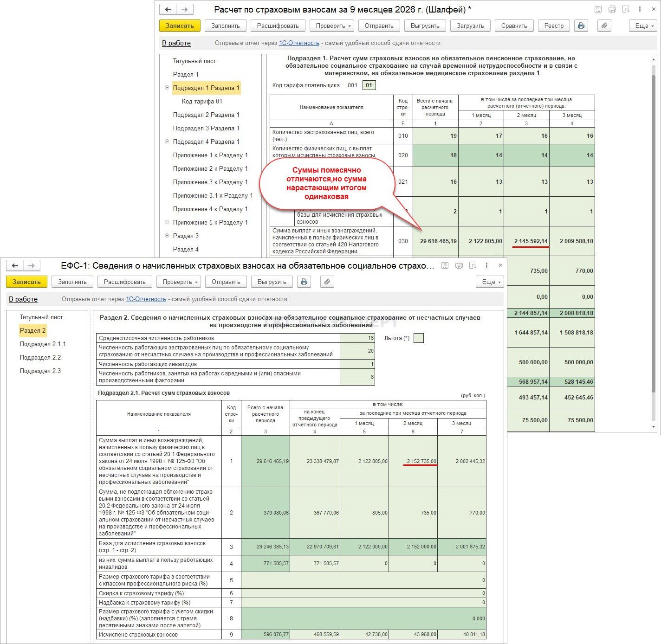Preview icon in the ЕФС-1 window title bar
Screen dimensions: 661x644
[x=473, y=265]
